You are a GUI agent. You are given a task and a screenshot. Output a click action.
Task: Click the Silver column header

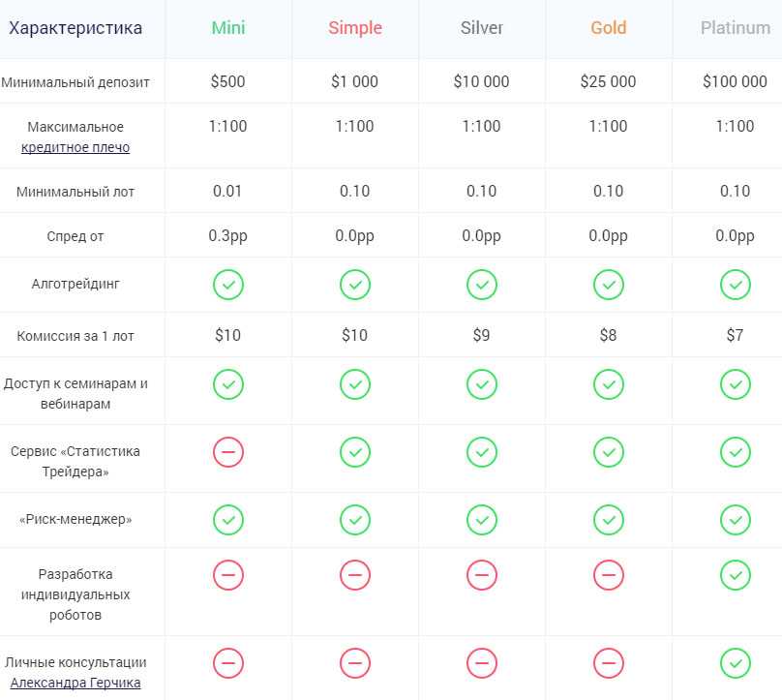pos(482,28)
